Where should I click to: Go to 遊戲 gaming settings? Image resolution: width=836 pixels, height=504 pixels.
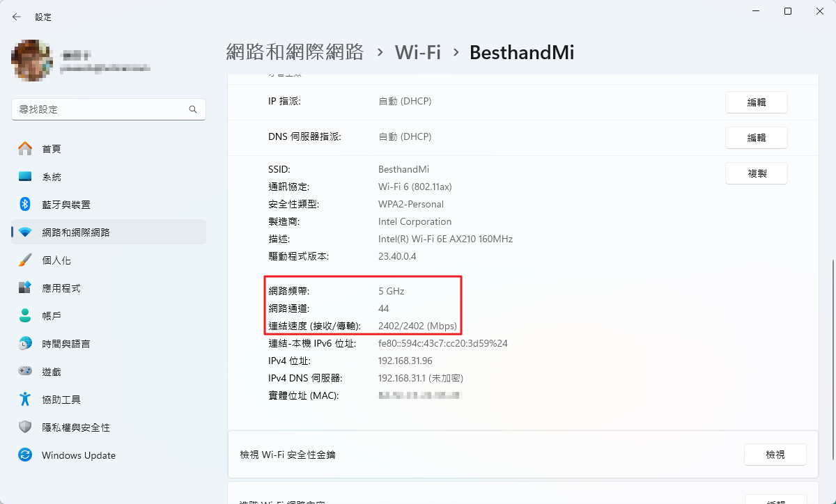click(52, 372)
